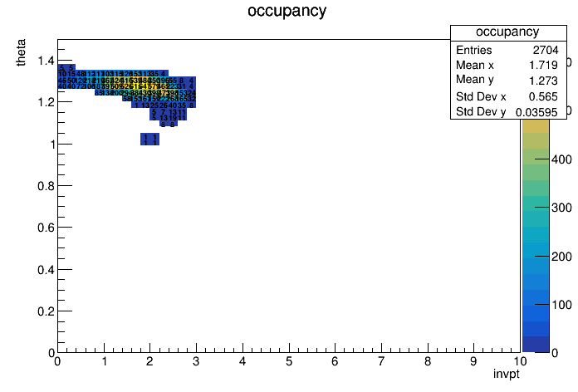Screen dimensions: 578x392
Task: Click the y-axis tick label "1.4"
Action: (46, 61)
